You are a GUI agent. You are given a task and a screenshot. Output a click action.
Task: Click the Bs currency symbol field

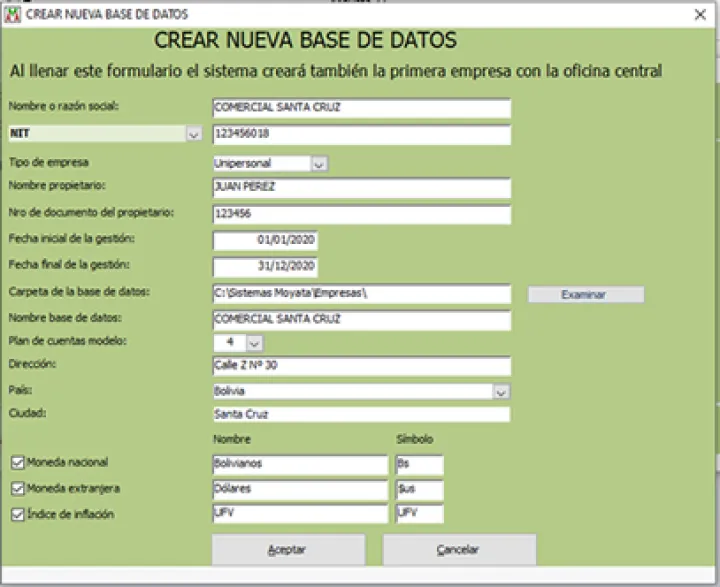[x=419, y=464]
